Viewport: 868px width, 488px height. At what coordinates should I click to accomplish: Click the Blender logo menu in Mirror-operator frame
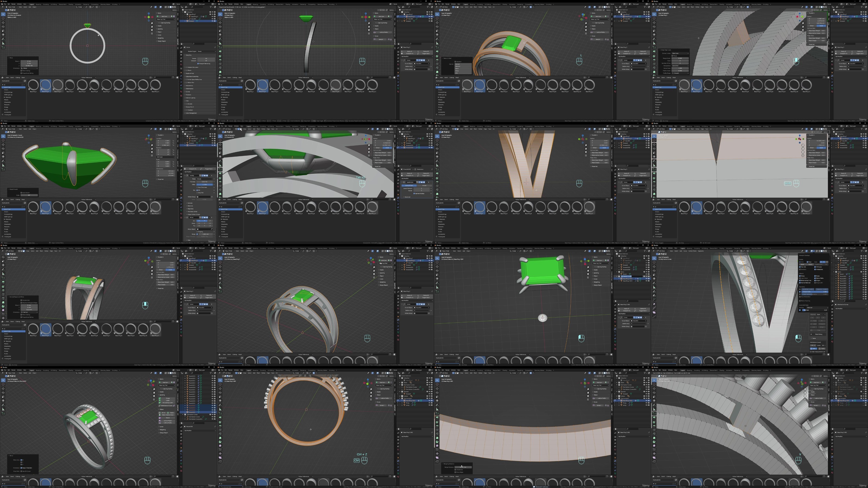pos(2,370)
